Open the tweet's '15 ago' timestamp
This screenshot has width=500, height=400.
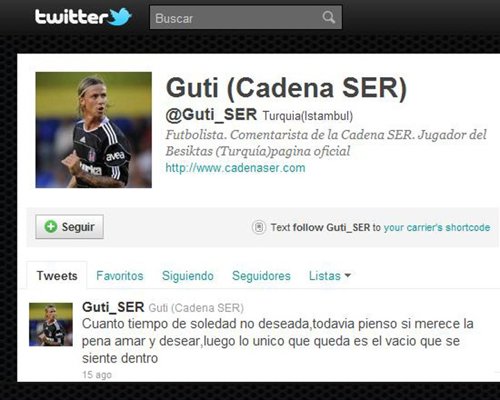(x=97, y=375)
